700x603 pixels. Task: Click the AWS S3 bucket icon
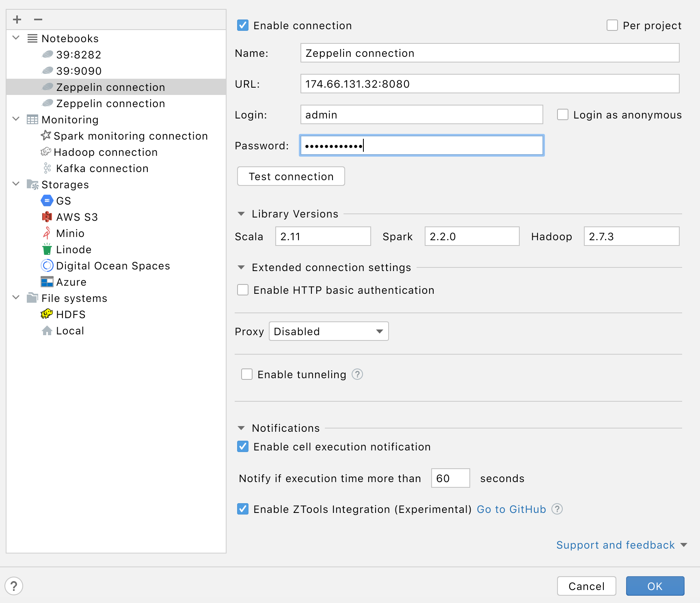pyautogui.click(x=47, y=217)
